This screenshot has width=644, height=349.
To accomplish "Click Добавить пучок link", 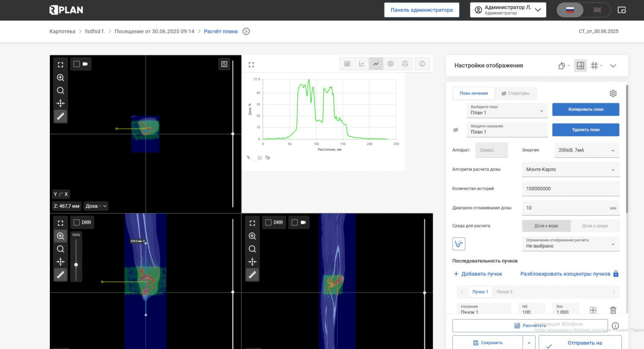I will [478, 274].
